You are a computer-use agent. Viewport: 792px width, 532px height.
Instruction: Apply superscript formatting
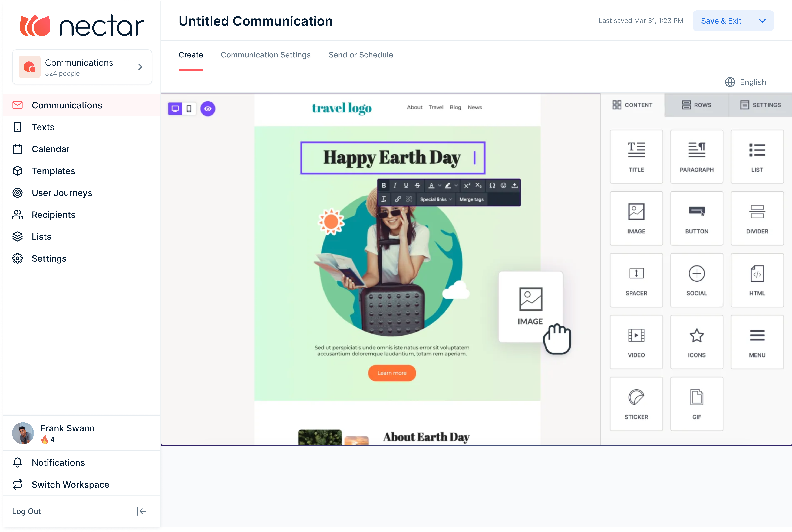click(x=467, y=185)
